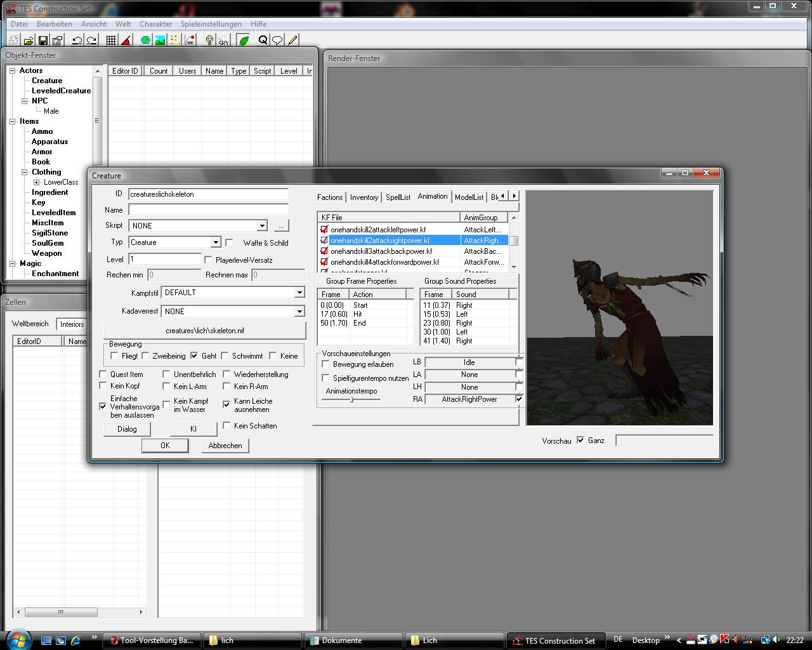Collapse the Actors tree node
This screenshot has width=812, height=650.
pos(12,70)
